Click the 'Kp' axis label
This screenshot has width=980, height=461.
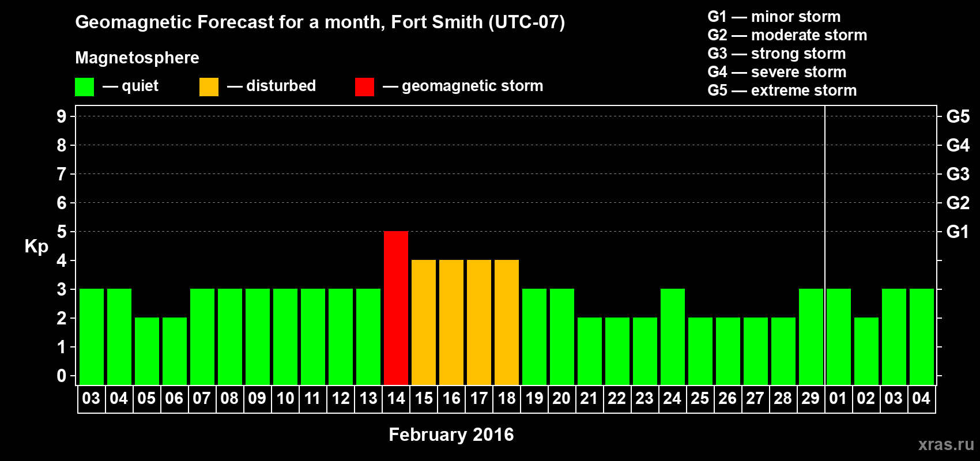tap(36, 246)
